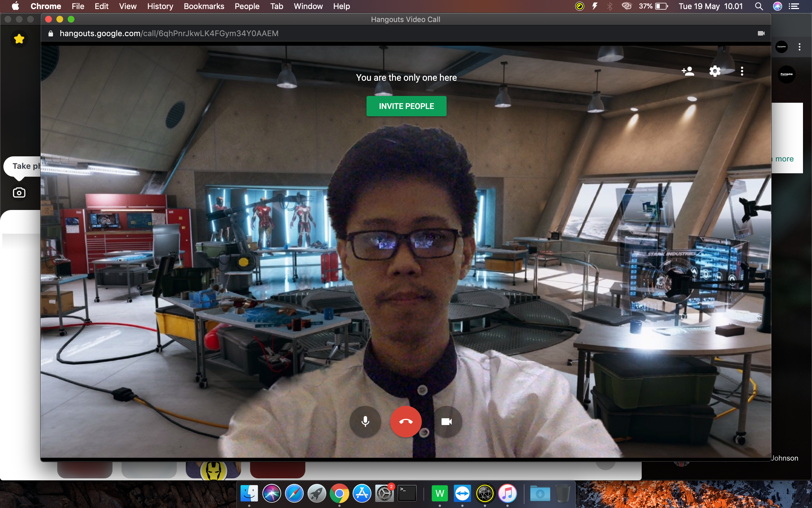Open App Store from the dock

[362, 493]
